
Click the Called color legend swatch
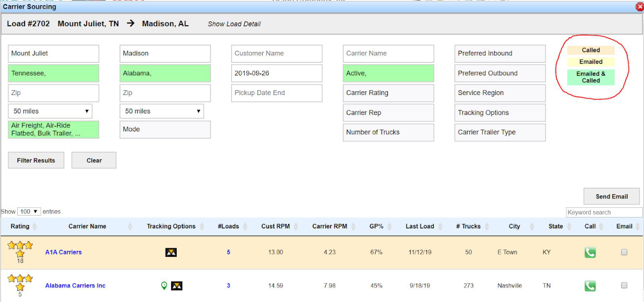coord(591,50)
